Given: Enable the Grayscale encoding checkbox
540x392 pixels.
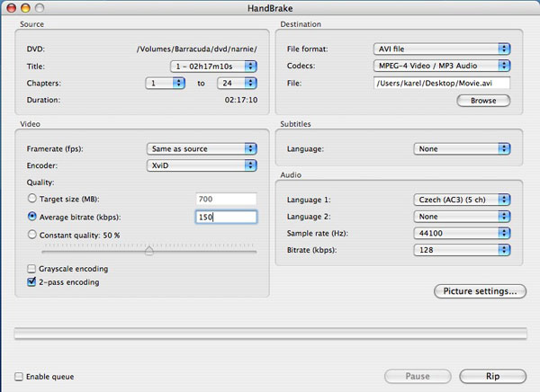Looking at the screenshot, I should 31,269.
